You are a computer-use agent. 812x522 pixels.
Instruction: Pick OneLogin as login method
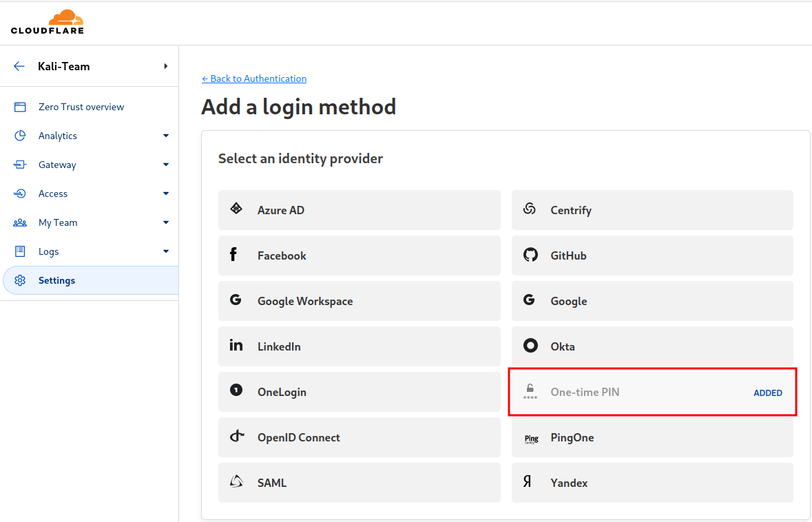click(x=360, y=392)
